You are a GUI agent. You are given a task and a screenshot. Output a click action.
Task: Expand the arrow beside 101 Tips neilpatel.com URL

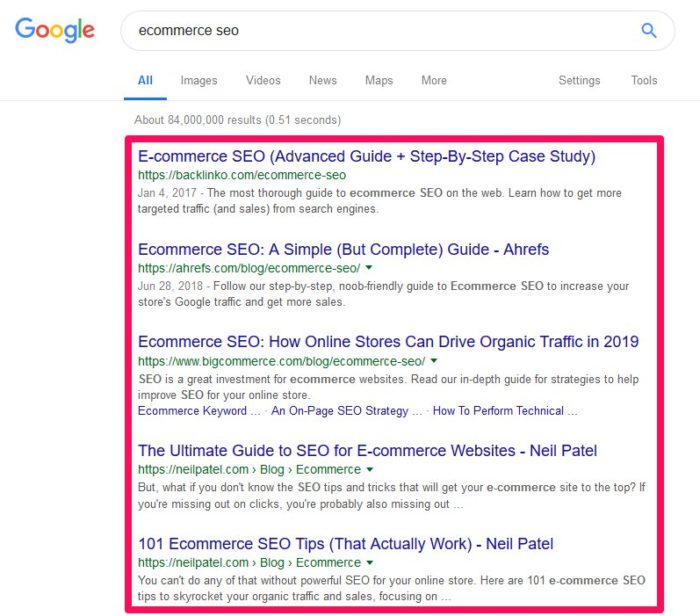click(370, 562)
